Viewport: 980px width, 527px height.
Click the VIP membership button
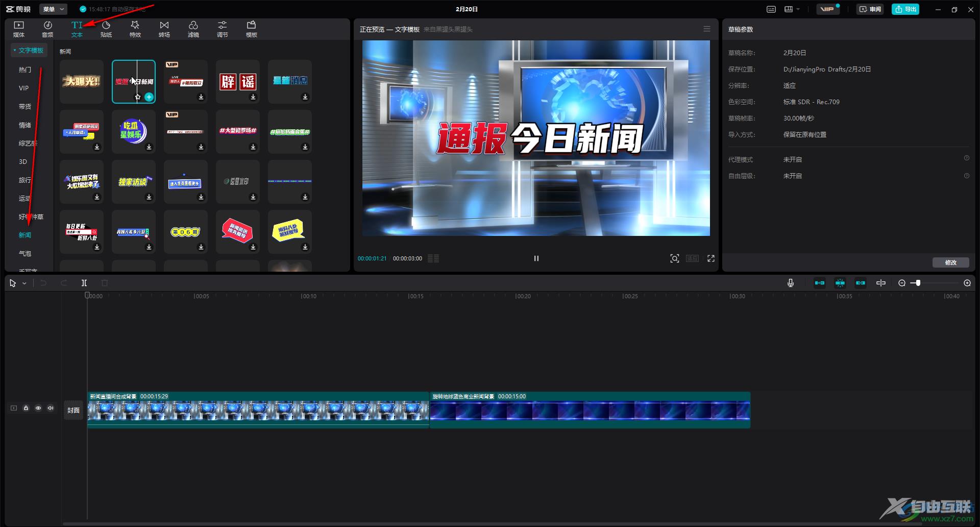[828, 9]
